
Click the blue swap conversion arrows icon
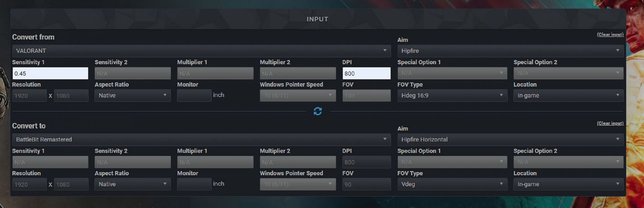click(317, 111)
